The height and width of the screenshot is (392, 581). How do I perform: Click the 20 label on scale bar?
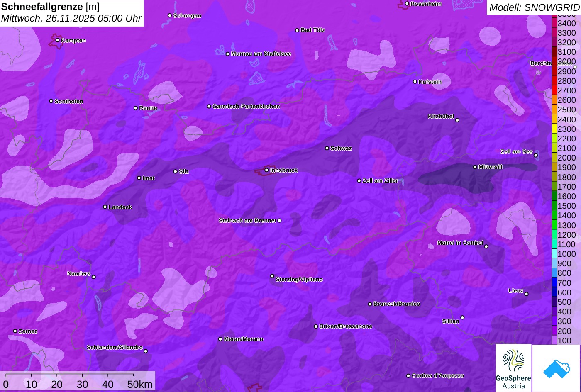click(x=57, y=385)
